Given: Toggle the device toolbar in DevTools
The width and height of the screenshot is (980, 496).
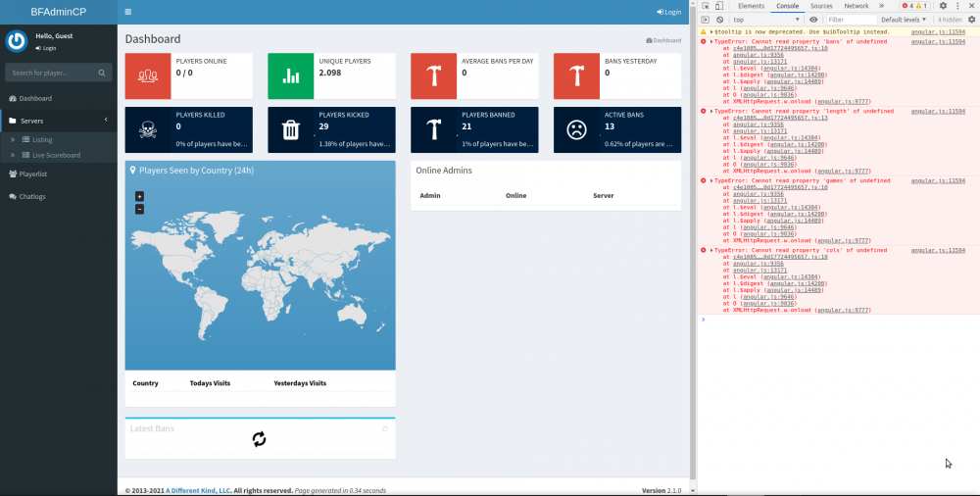Looking at the screenshot, I should 720,6.
